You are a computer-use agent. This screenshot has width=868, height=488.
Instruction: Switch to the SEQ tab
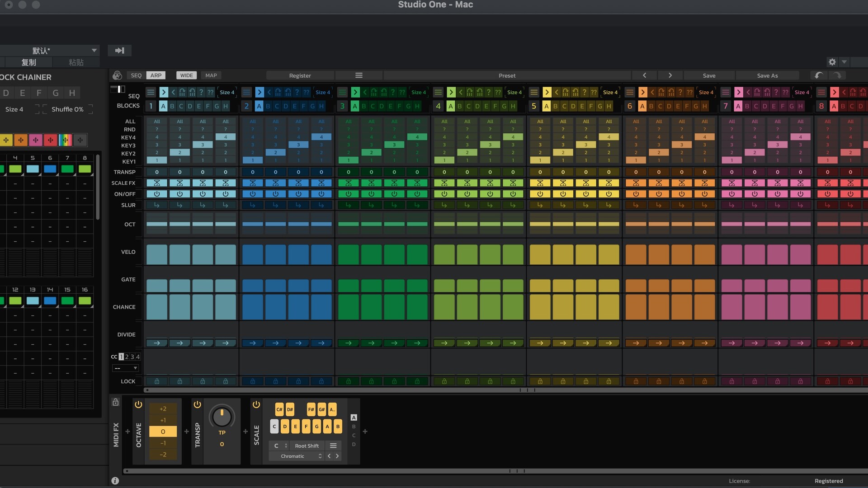tap(136, 75)
